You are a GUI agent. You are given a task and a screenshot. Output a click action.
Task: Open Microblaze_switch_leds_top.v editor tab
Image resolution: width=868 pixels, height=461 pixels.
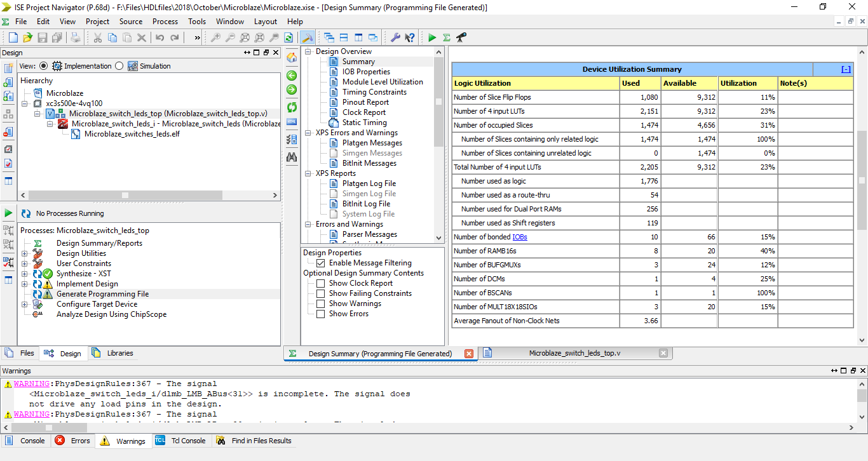point(574,353)
